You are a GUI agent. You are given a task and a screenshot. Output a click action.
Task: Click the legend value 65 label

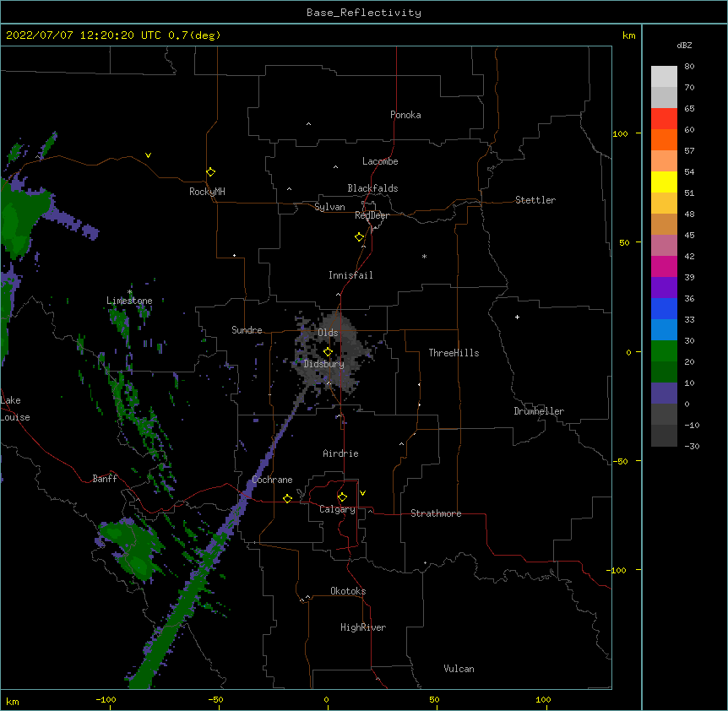coord(689,109)
